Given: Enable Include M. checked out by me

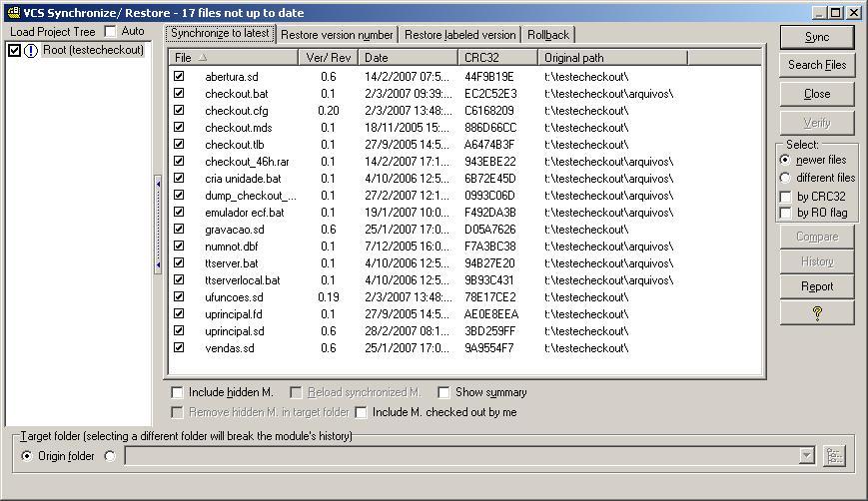Looking at the screenshot, I should [361, 412].
